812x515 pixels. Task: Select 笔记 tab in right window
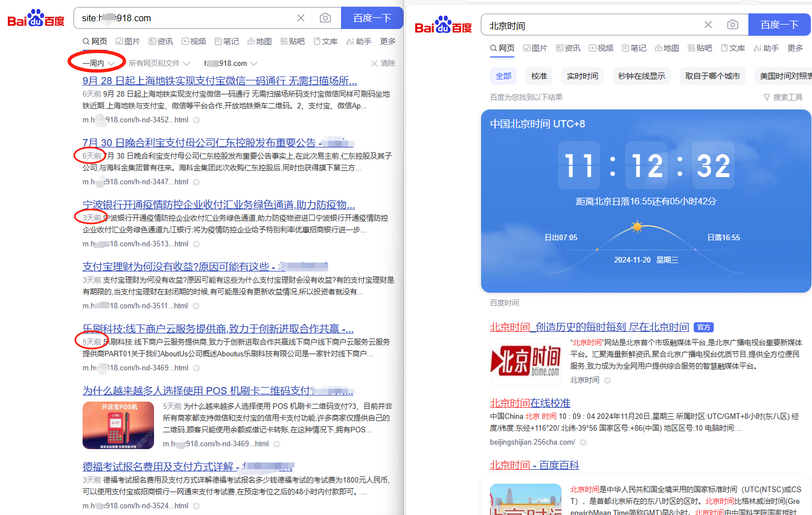click(x=634, y=48)
